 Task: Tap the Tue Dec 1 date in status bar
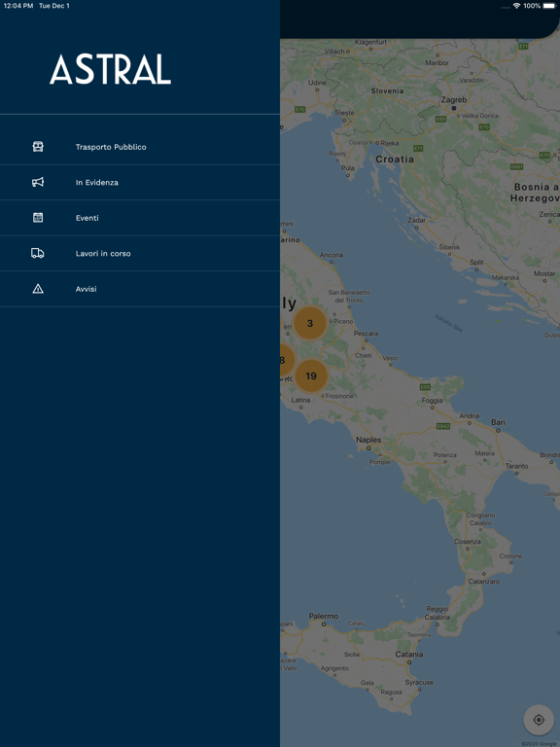coord(54,6)
